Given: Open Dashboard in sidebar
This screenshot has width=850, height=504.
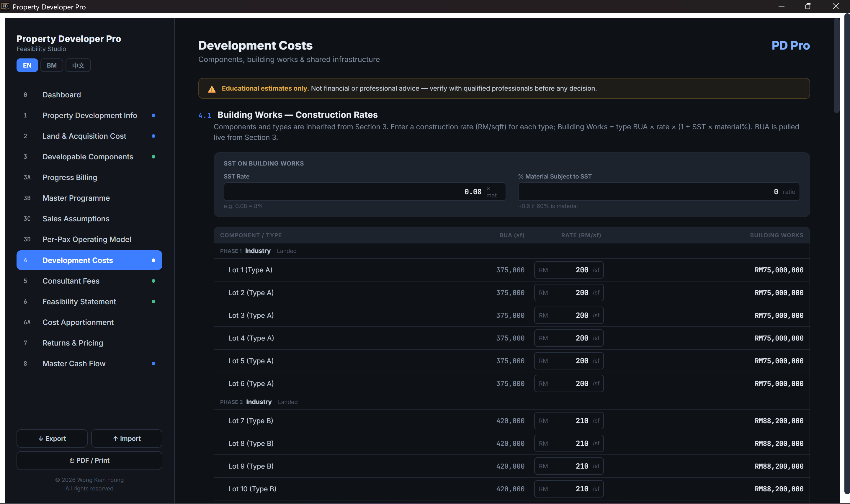Looking at the screenshot, I should tap(89, 95).
